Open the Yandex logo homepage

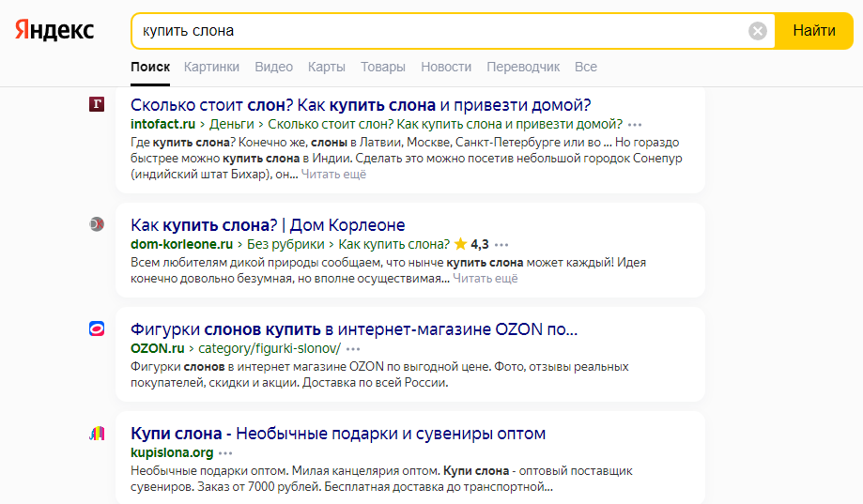54,31
